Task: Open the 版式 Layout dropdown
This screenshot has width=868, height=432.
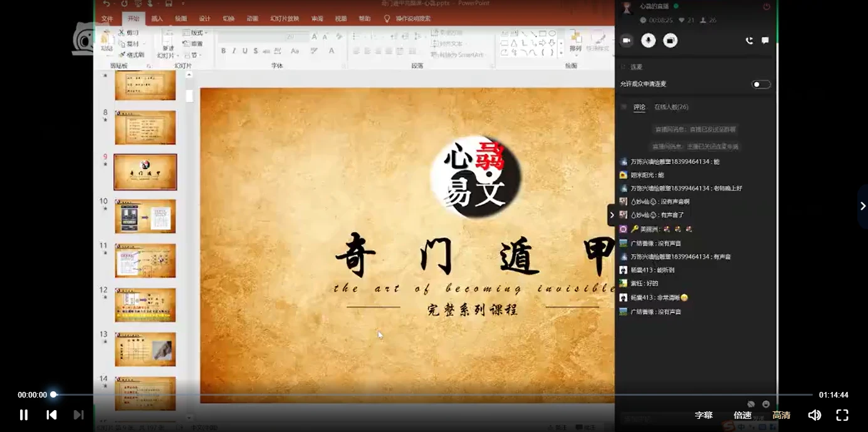Action: [x=195, y=33]
